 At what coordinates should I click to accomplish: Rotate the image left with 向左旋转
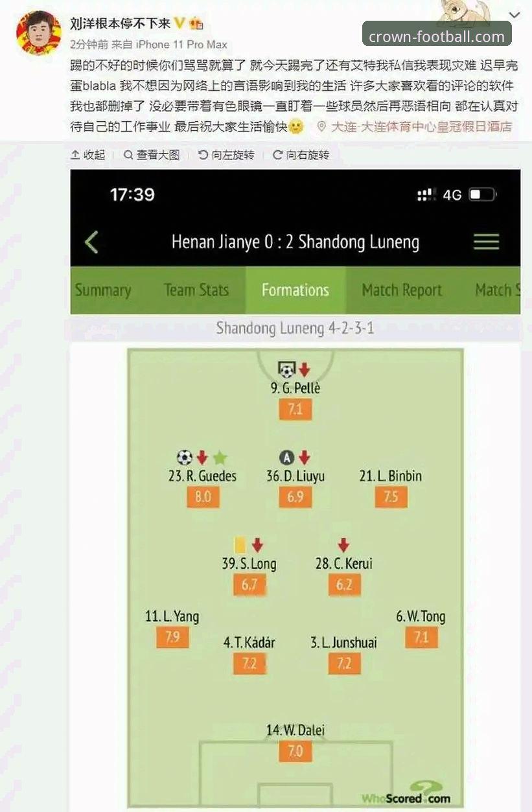(227, 155)
